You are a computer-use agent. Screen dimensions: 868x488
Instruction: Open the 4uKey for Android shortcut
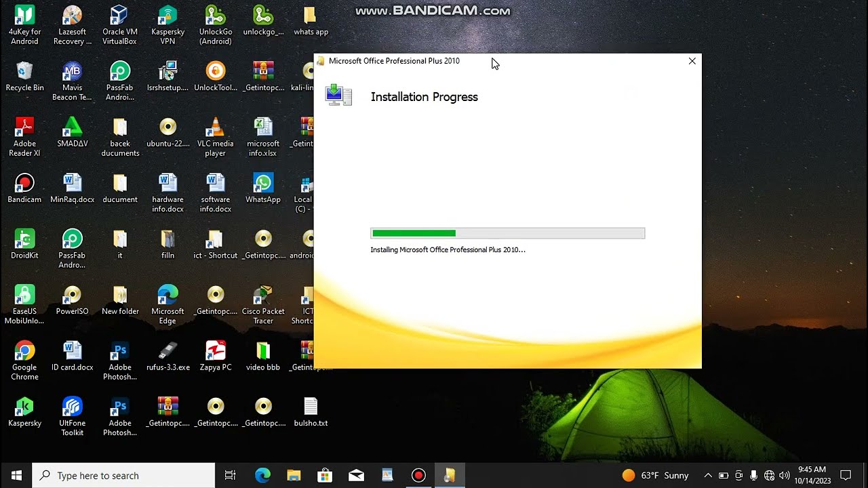24,25
